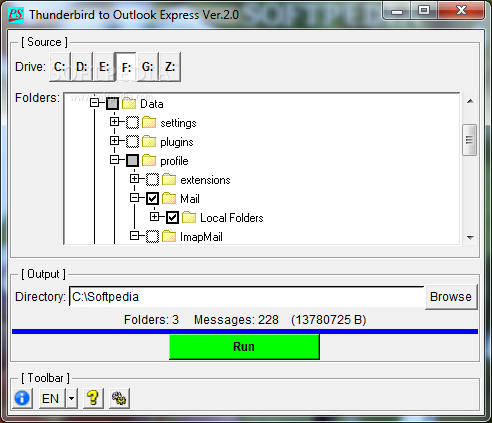Viewport: 492px width, 423px height.
Task: Click the Data folder icon
Action: pos(129,104)
